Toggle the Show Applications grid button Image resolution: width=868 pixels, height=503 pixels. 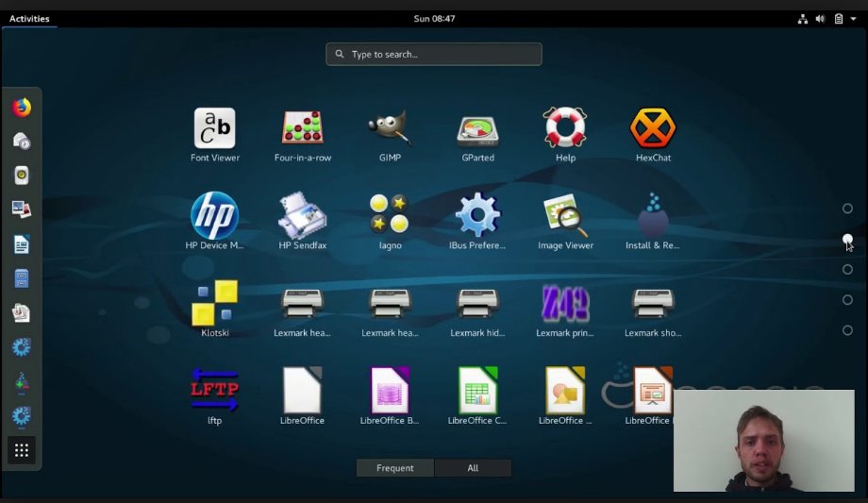pyautogui.click(x=22, y=450)
